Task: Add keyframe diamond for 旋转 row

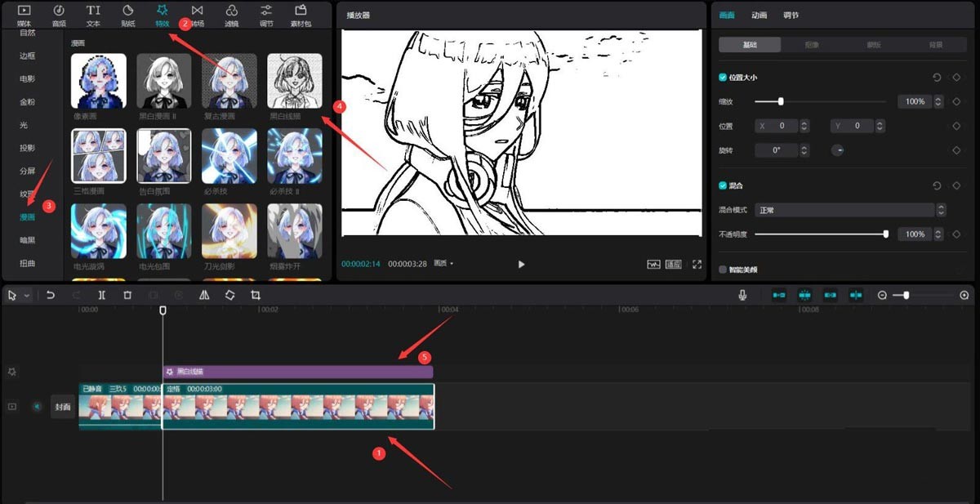Action: pos(956,150)
